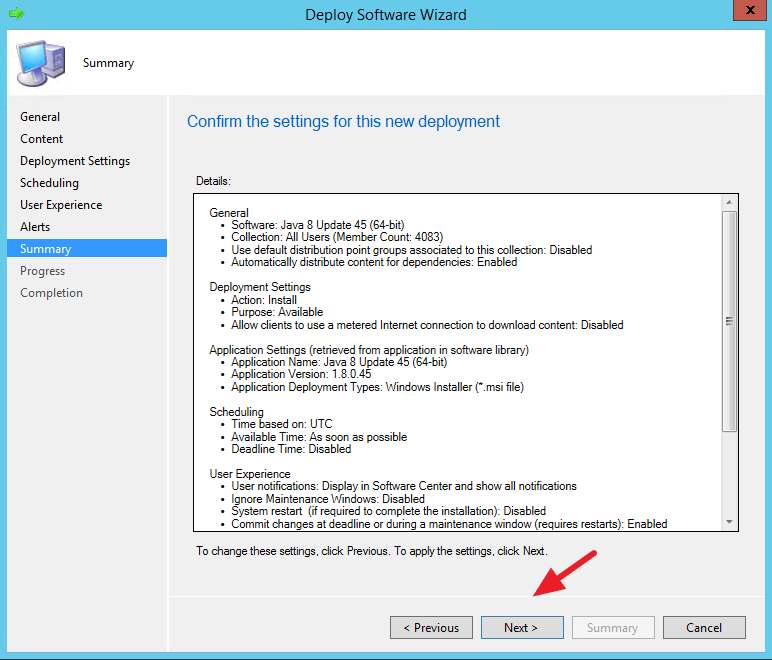Open the Content wizard step
The height and width of the screenshot is (660, 772).
coord(41,139)
